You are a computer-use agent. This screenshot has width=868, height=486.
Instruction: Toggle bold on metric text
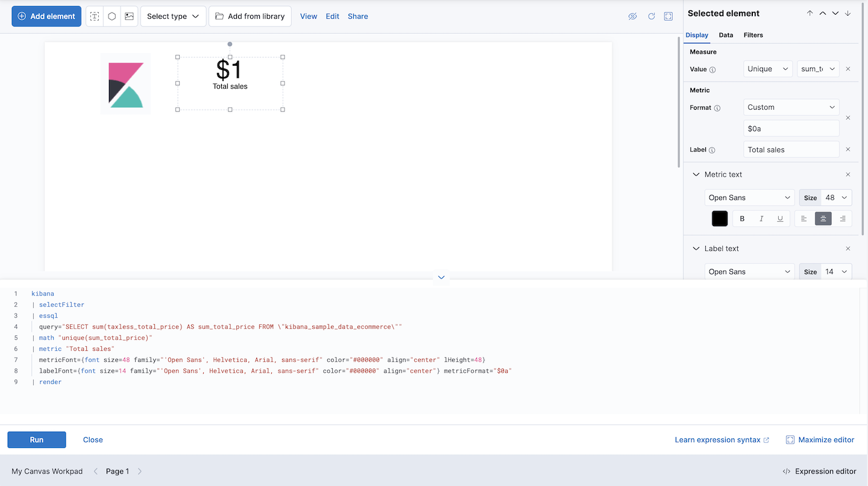coord(742,218)
